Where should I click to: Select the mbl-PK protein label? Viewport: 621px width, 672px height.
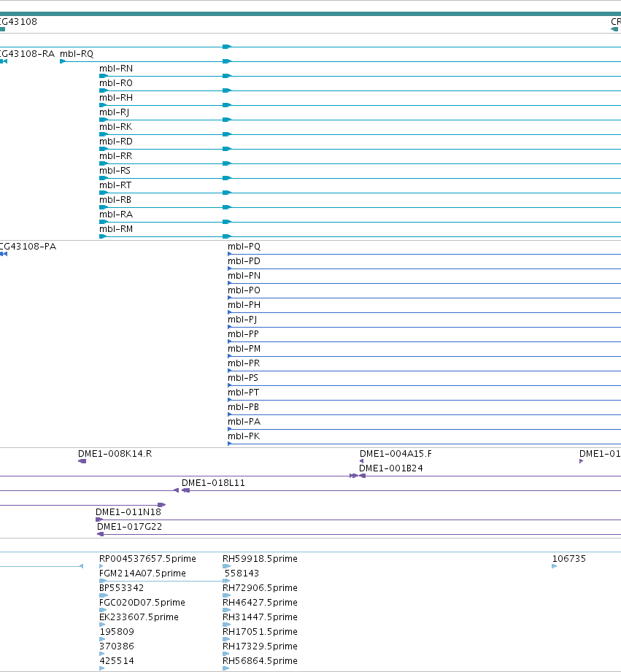coord(244,436)
